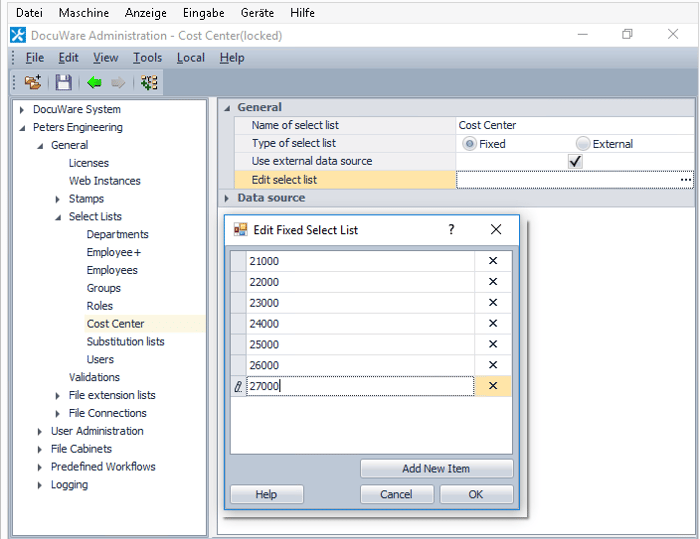Click the new folder toolbar icon
This screenshot has height=539, width=700.
[x=33, y=83]
